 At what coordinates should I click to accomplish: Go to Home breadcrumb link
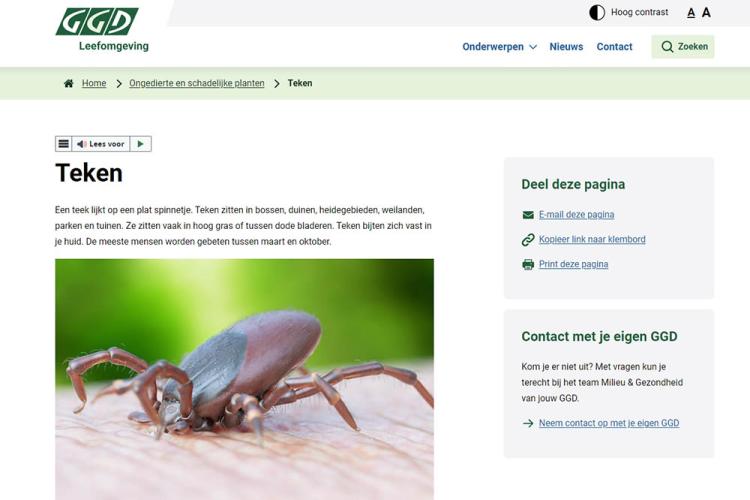pos(94,83)
